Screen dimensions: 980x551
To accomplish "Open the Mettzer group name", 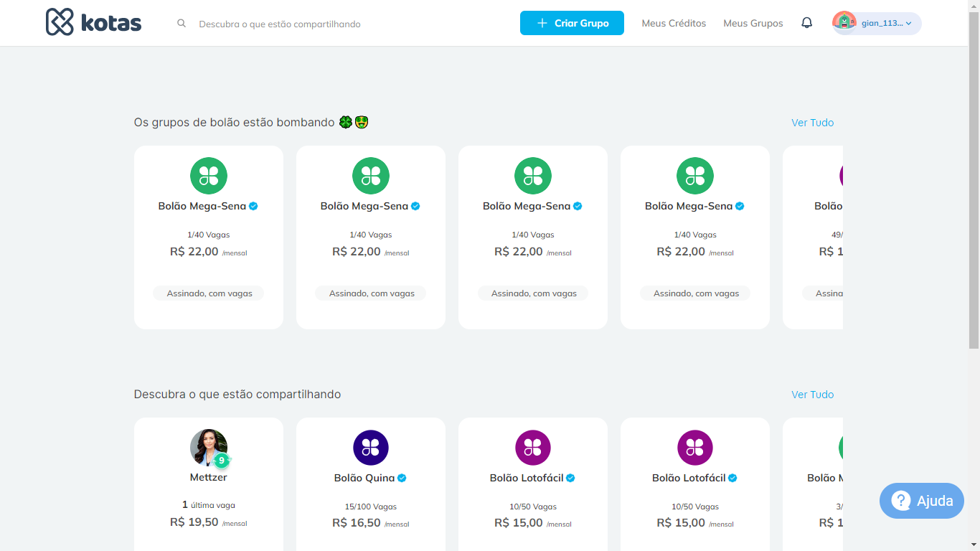I will [209, 477].
